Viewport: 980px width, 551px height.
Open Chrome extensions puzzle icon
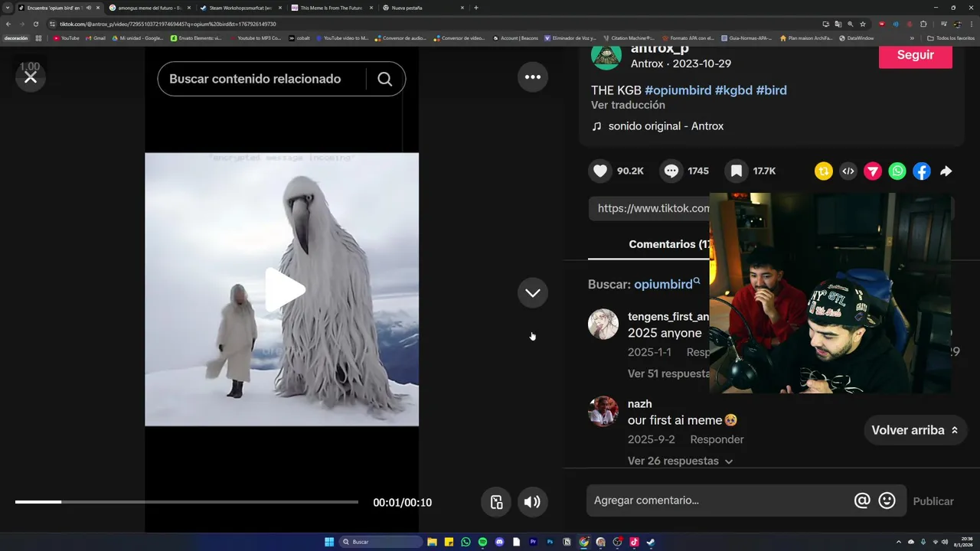click(x=923, y=24)
